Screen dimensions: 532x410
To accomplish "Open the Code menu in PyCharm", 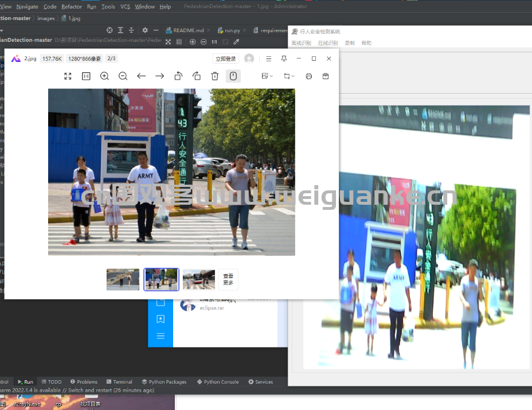I will tap(50, 6).
